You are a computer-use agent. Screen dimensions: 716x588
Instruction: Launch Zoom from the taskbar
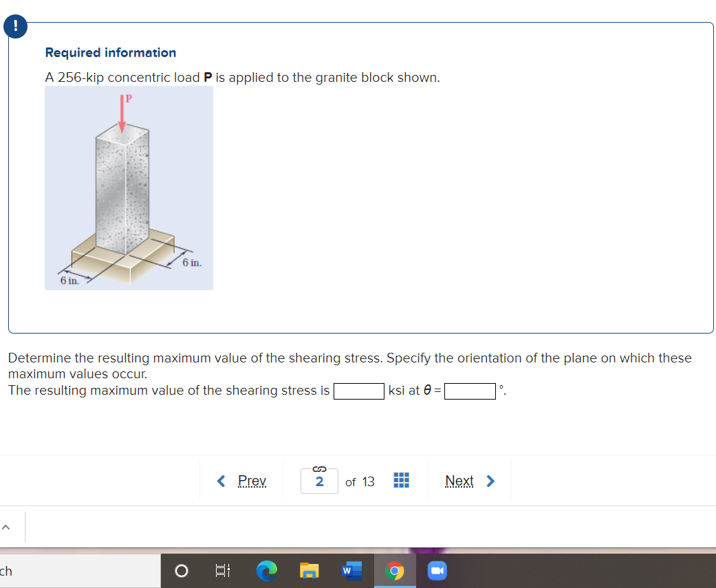pyautogui.click(x=437, y=570)
